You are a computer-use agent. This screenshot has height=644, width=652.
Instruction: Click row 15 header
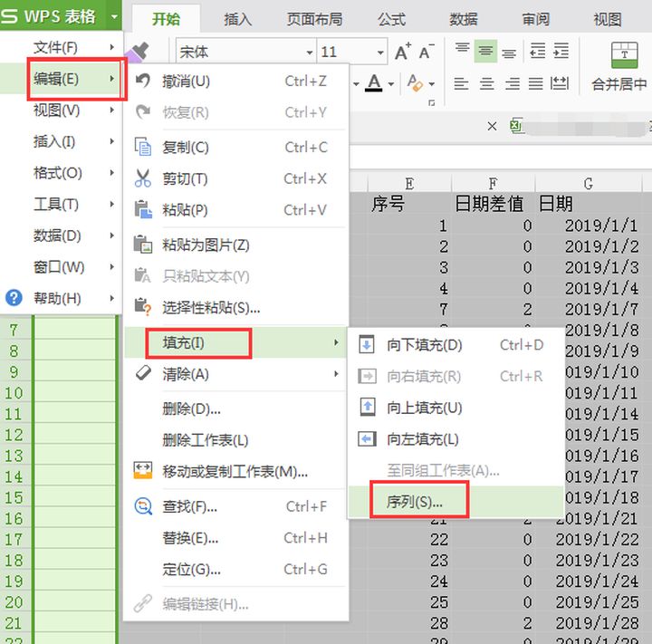[15, 497]
